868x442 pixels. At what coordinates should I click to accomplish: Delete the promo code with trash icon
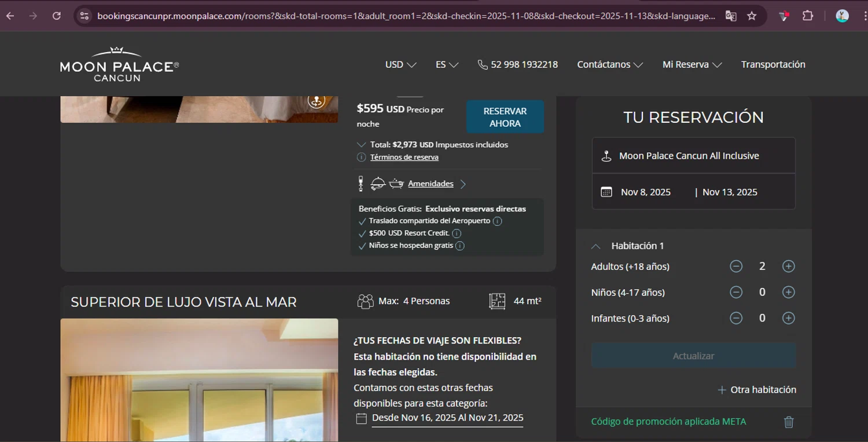789,422
